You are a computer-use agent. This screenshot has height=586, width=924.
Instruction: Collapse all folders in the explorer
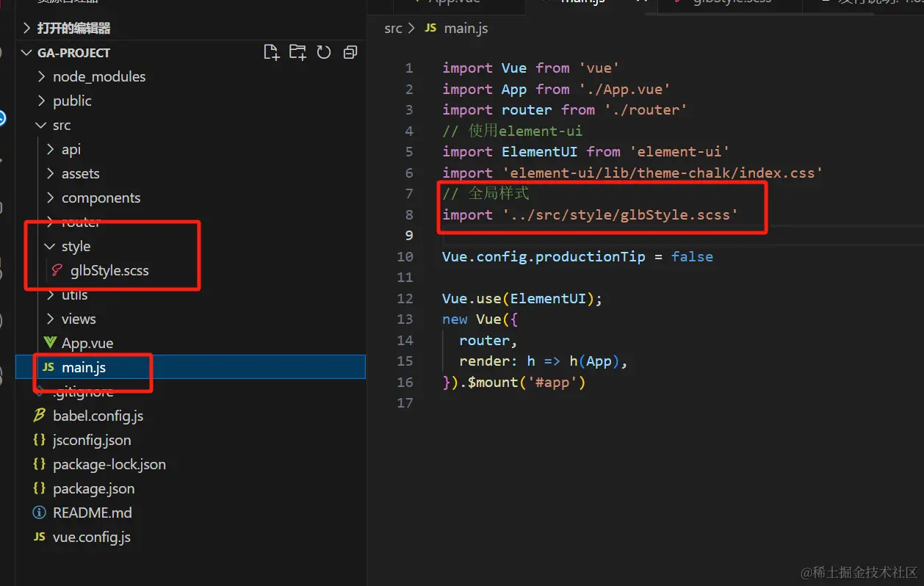[x=350, y=52]
